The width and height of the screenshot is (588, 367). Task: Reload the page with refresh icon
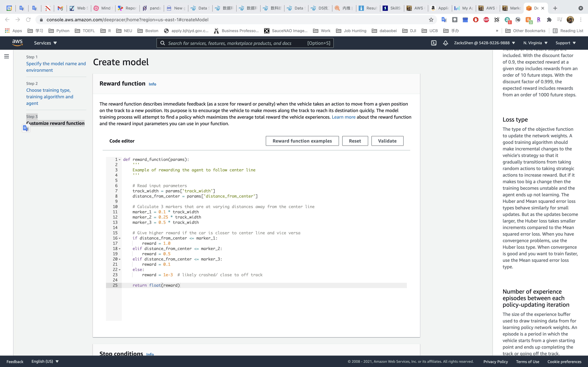(x=28, y=20)
